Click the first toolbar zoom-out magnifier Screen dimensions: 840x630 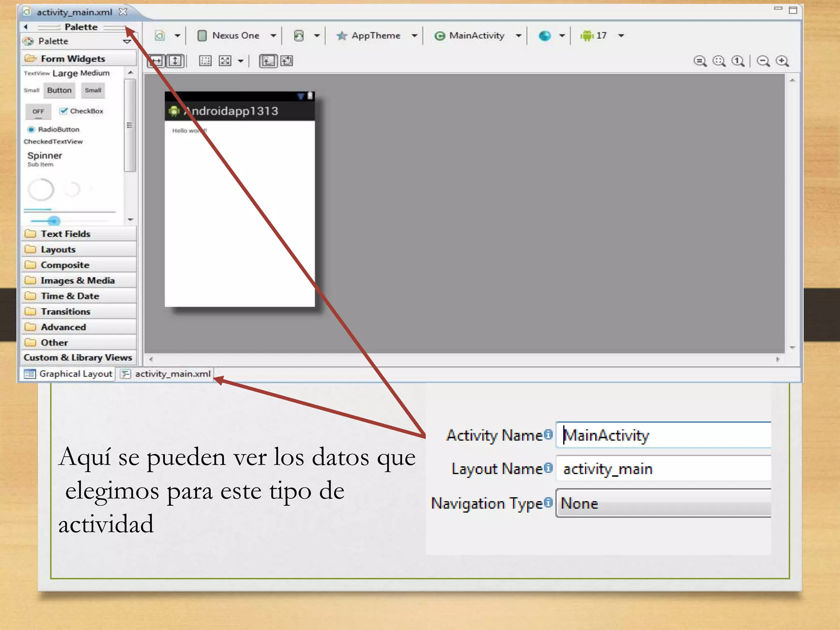[x=700, y=61]
